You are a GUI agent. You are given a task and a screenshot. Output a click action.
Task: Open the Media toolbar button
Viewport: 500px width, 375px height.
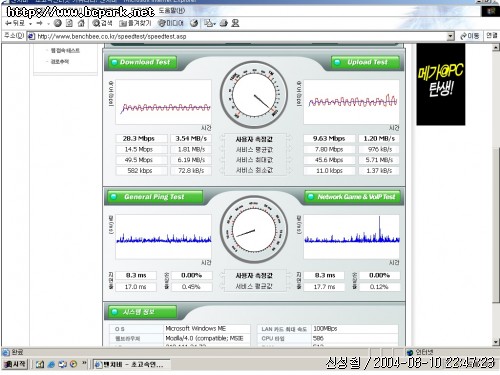click(171, 23)
